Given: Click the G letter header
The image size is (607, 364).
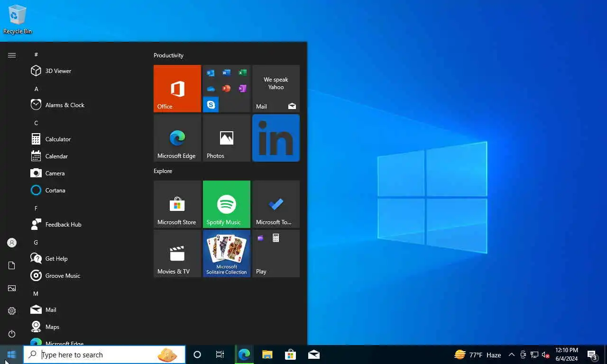Looking at the screenshot, I should pos(36,242).
